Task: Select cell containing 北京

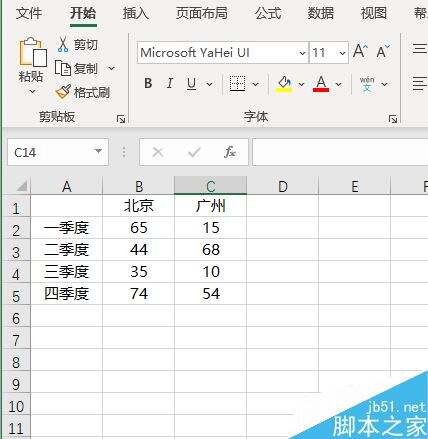Action: [x=139, y=206]
